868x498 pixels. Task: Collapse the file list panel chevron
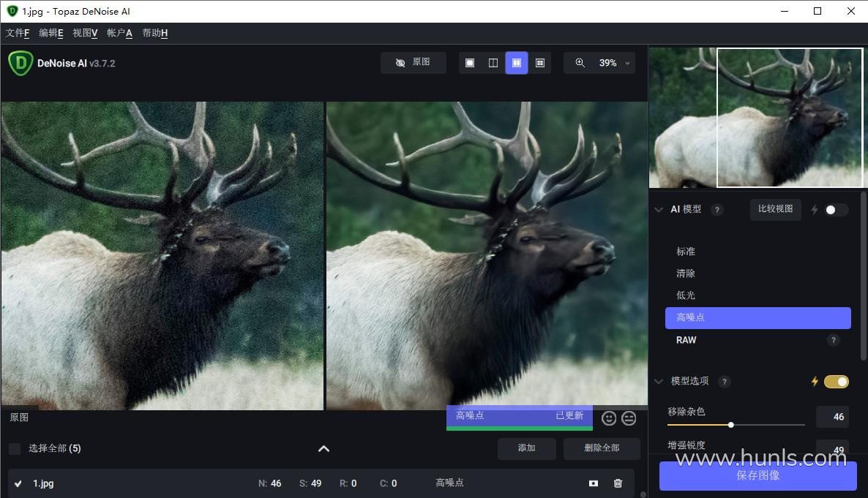coord(324,448)
